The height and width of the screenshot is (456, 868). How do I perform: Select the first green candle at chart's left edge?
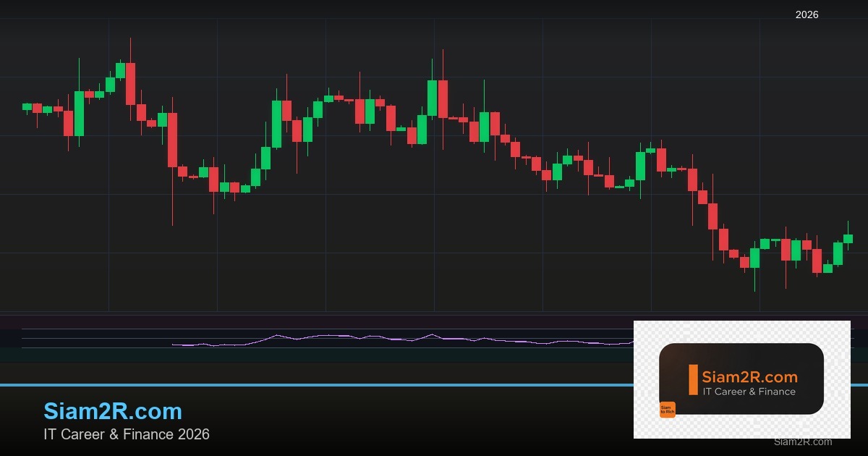(27, 106)
